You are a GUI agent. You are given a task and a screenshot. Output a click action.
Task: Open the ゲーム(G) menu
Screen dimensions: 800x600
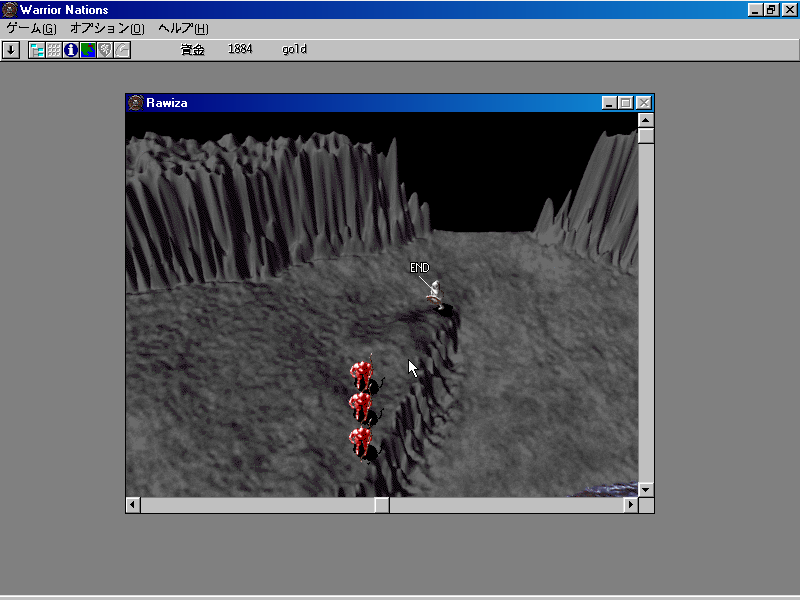32,29
